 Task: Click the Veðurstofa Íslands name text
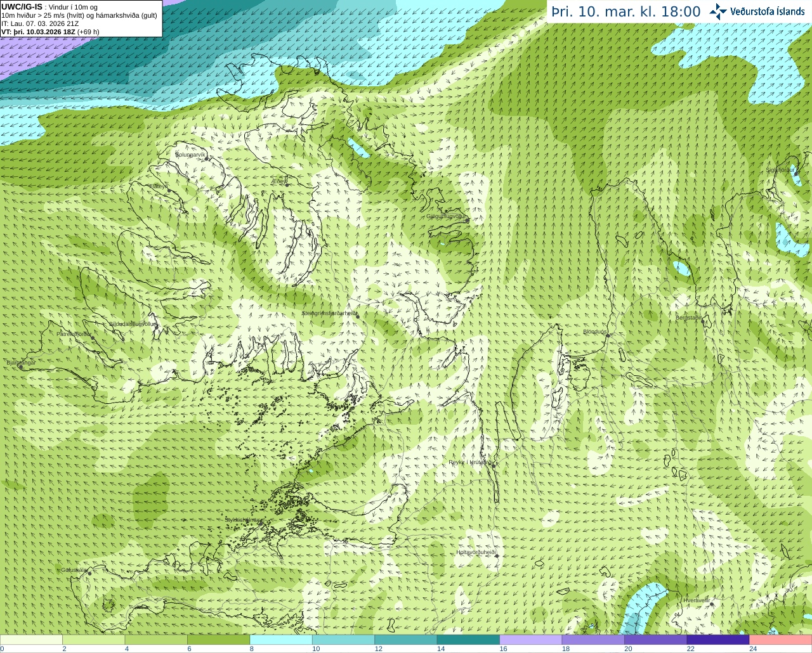pyautogui.click(x=767, y=11)
